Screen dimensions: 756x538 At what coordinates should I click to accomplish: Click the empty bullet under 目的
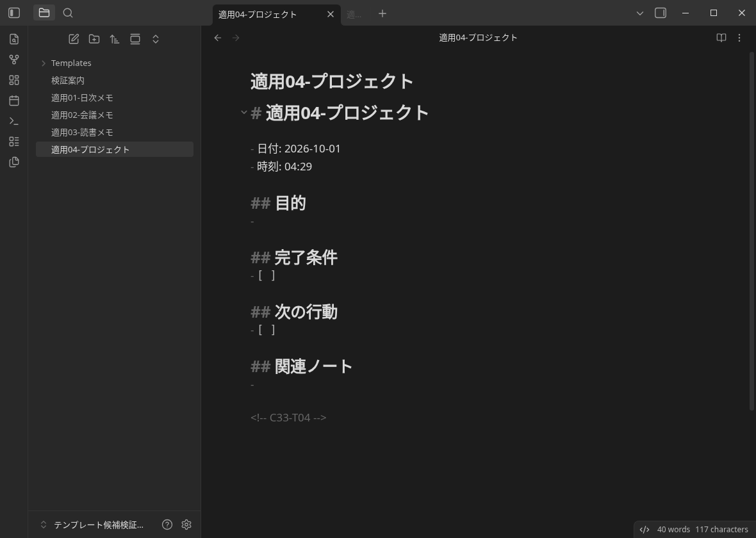coord(252,221)
